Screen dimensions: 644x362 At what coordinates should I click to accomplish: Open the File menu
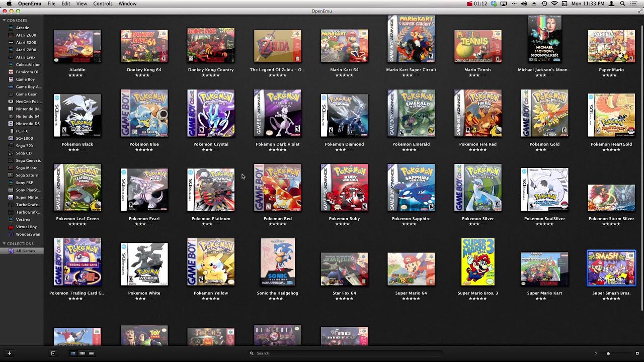[x=51, y=4]
